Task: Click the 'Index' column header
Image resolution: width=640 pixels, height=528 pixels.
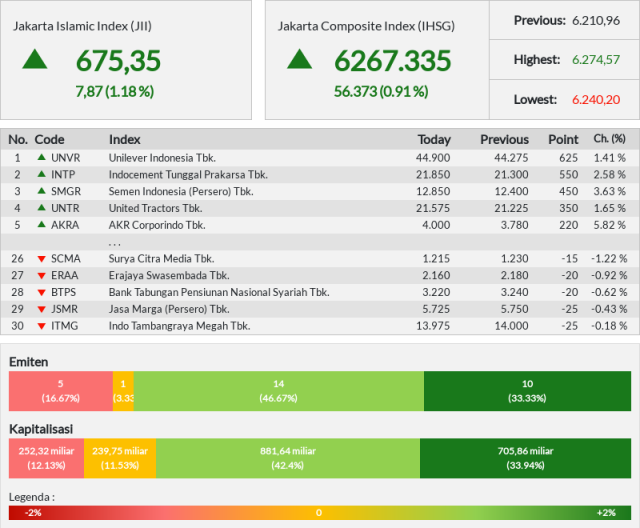Action: click(124, 140)
